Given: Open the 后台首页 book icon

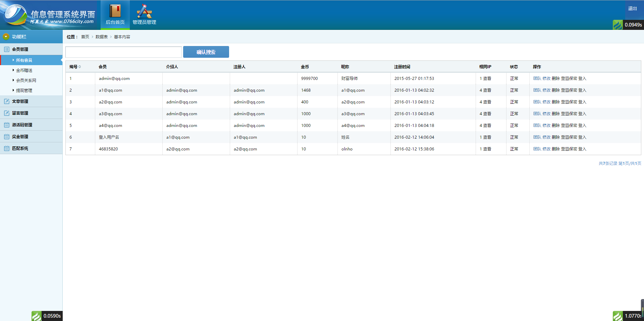Looking at the screenshot, I should [x=115, y=11].
